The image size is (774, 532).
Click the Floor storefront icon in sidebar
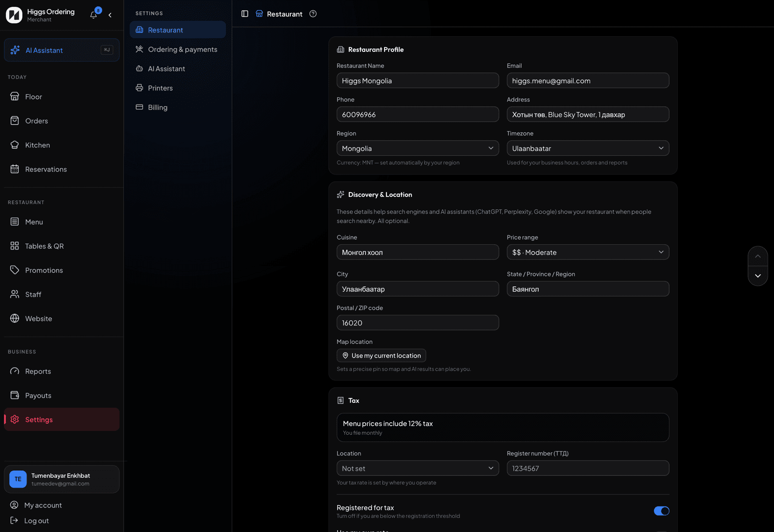[x=15, y=96]
